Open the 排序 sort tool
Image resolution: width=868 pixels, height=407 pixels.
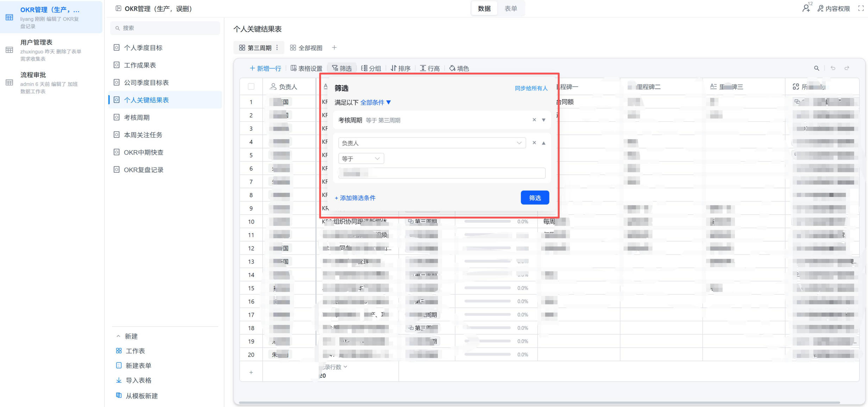[x=401, y=68]
